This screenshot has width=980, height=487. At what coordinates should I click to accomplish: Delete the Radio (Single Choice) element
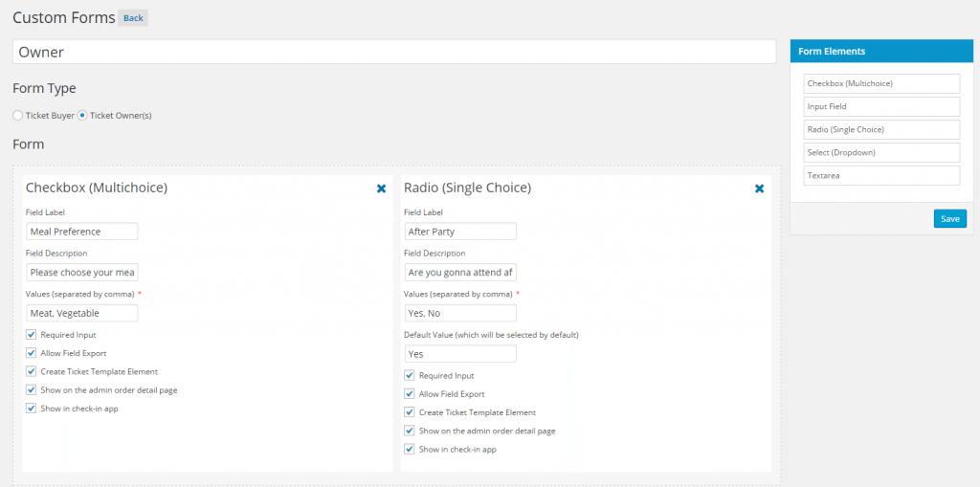click(759, 188)
